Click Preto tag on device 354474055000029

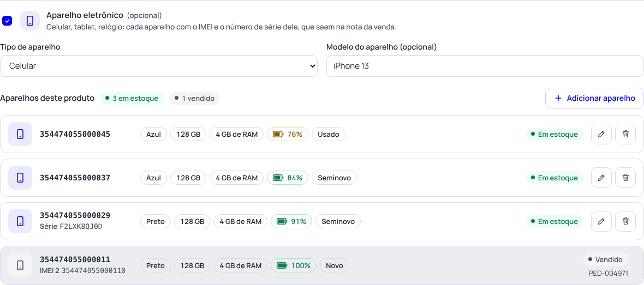(x=156, y=221)
